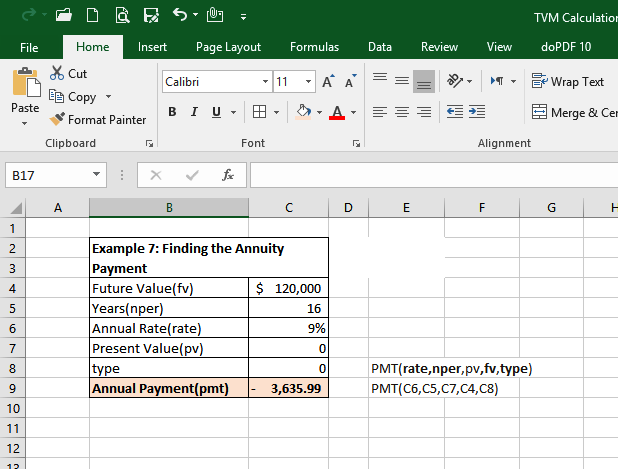Open the Borders dropdown arrow
The height and width of the screenshot is (469, 618).
click(x=276, y=113)
